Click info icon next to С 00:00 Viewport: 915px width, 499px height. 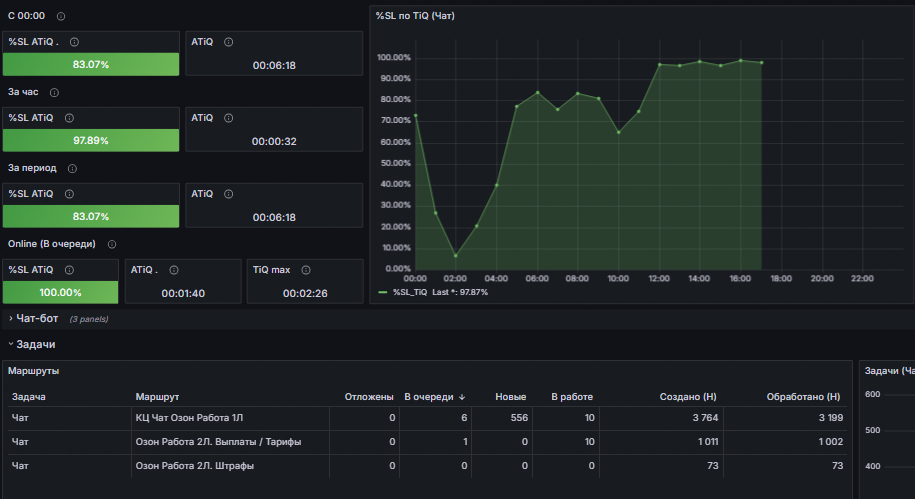click(x=61, y=16)
